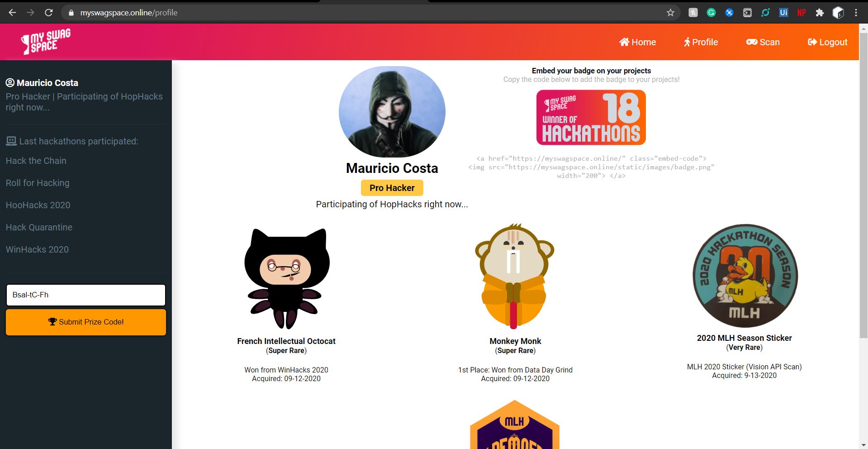Go to the Home menu item
868x449 pixels.
click(638, 42)
